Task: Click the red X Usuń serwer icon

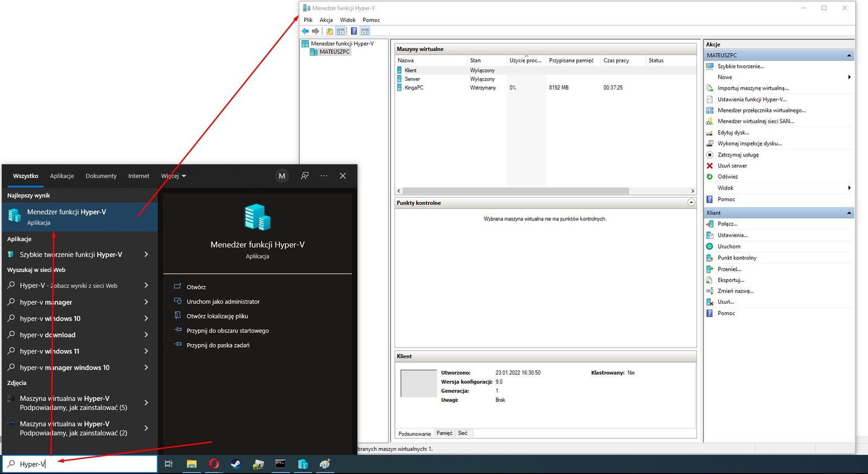Action: [x=710, y=166]
